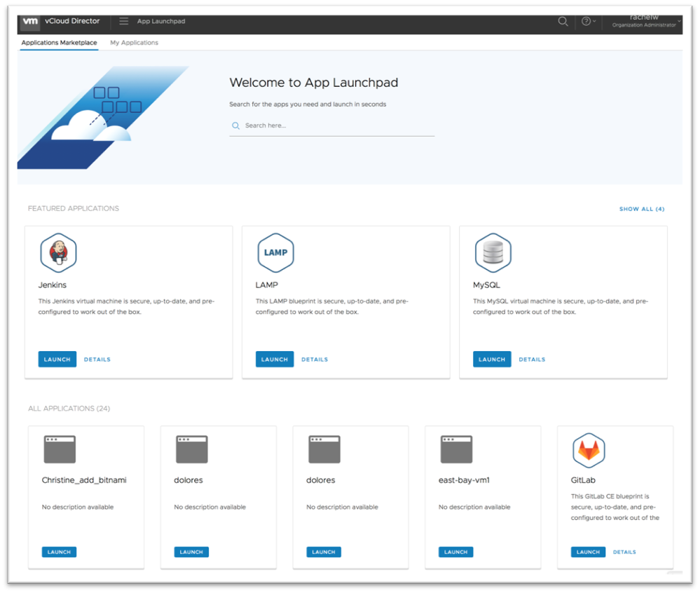
Task: Launch the Jenkins application
Action: click(x=57, y=359)
